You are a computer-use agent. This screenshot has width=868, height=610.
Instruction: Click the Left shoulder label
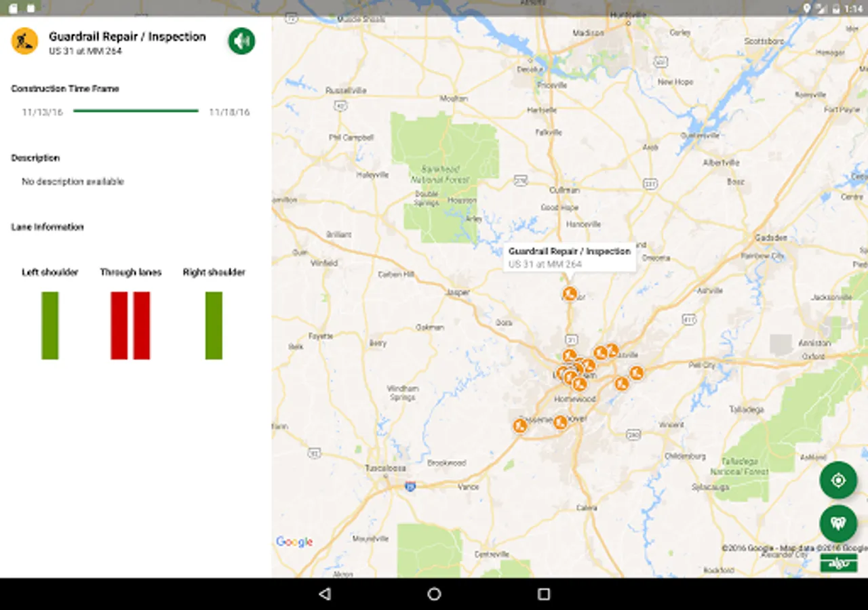coord(50,272)
